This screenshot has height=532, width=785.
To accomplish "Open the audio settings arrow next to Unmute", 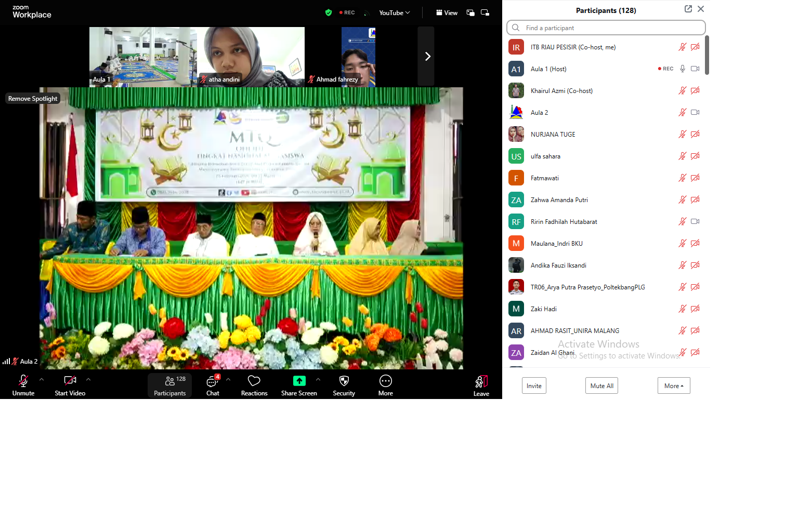I will point(42,379).
